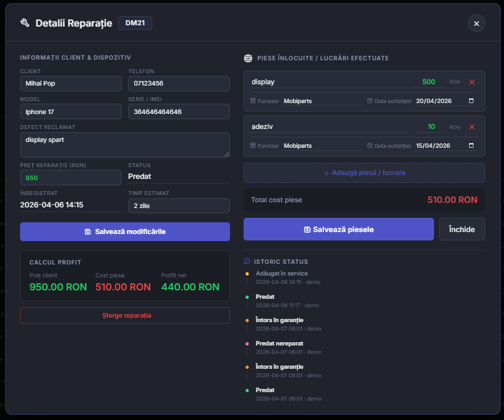Click the Preț reparație field showing 950
504x420 pixels.
click(71, 178)
